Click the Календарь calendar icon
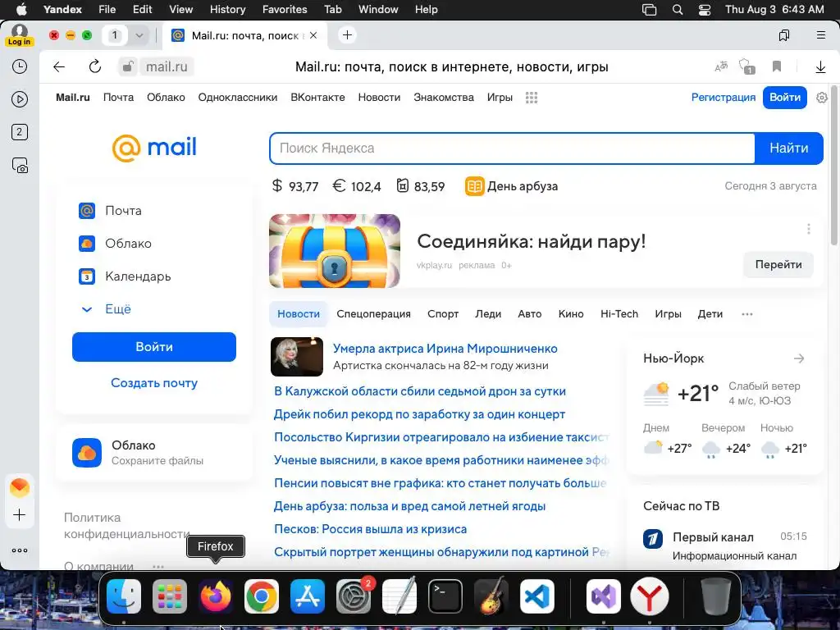 point(87,276)
